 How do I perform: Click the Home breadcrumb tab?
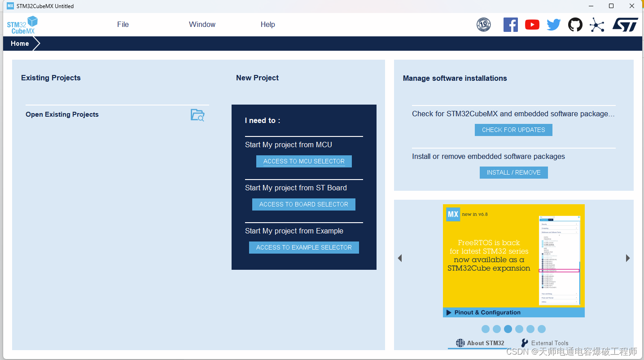[x=20, y=44]
